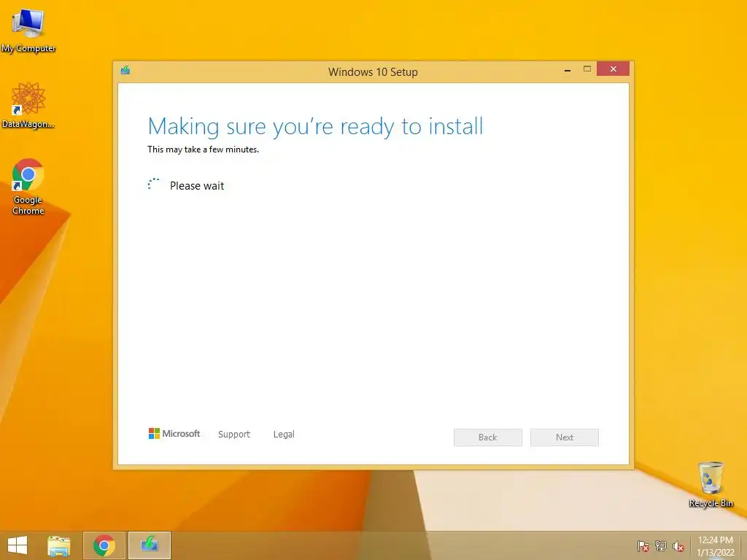Click the 'Making sure you're ready to install' heading
This screenshot has width=747, height=560.
(315, 127)
